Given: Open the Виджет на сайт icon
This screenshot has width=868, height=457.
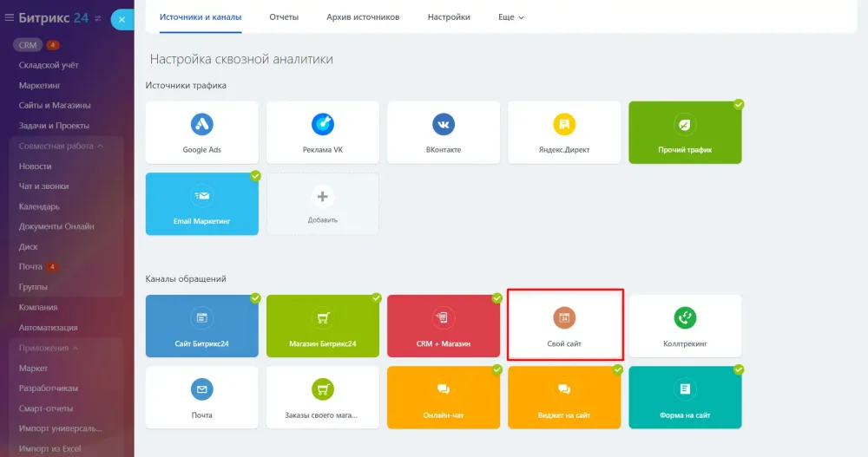Looking at the screenshot, I should 564,389.
